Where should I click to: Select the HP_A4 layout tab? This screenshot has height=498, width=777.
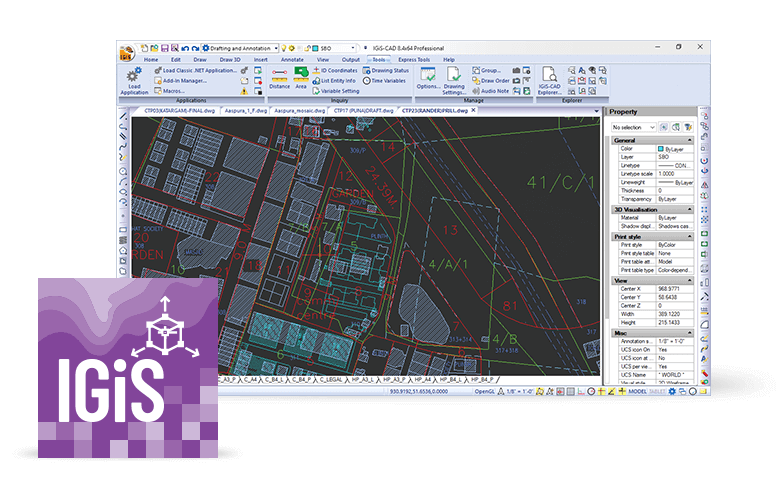click(423, 380)
